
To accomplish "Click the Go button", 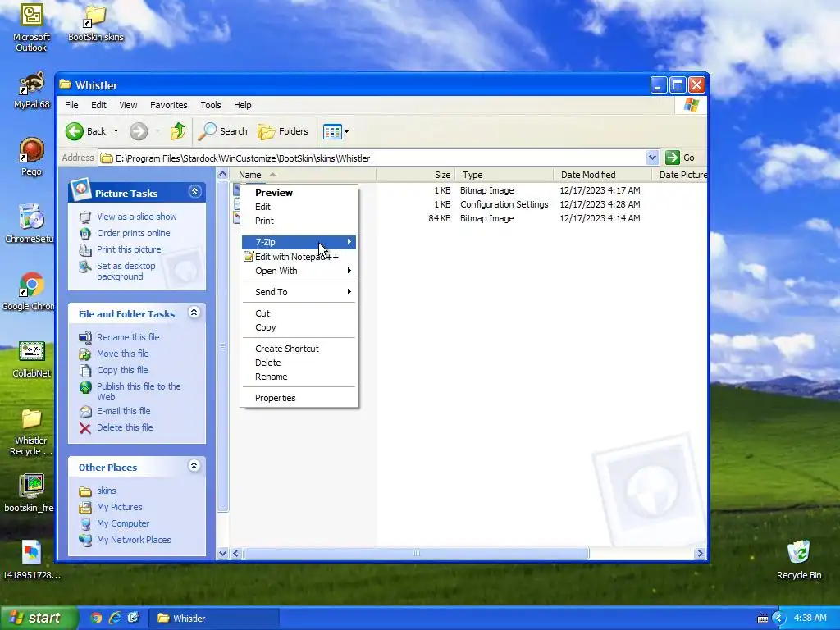I will tap(680, 157).
